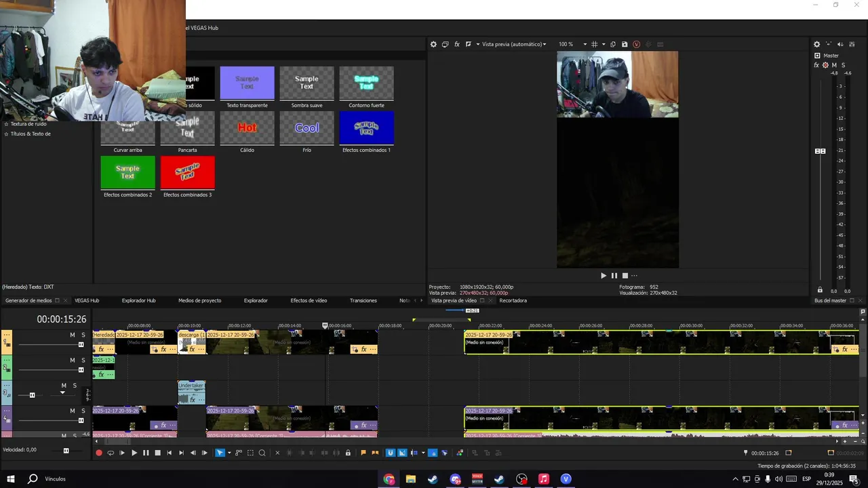This screenshot has width=868, height=488.
Task: Open FX on Undertaker audio clip
Action: pyautogui.click(x=193, y=400)
